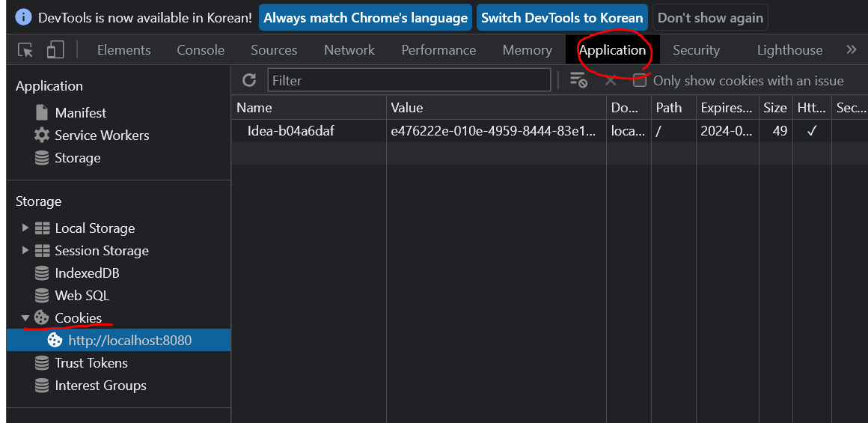The height and width of the screenshot is (423, 868).
Task: Click the info icon in DevTools banner
Action: (23, 17)
